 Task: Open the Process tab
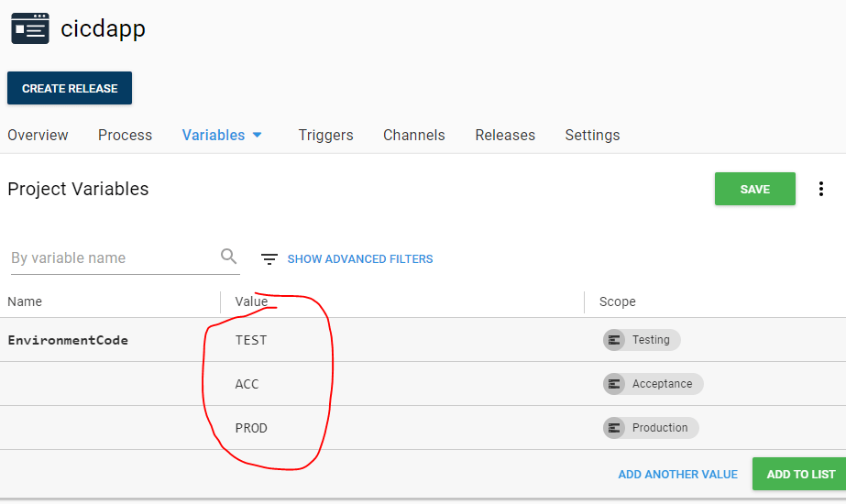[125, 135]
